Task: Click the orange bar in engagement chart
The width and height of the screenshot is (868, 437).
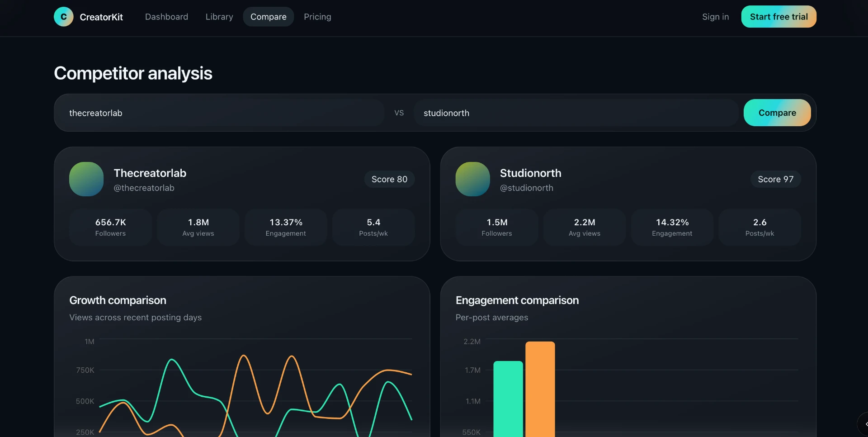Action: (540, 389)
